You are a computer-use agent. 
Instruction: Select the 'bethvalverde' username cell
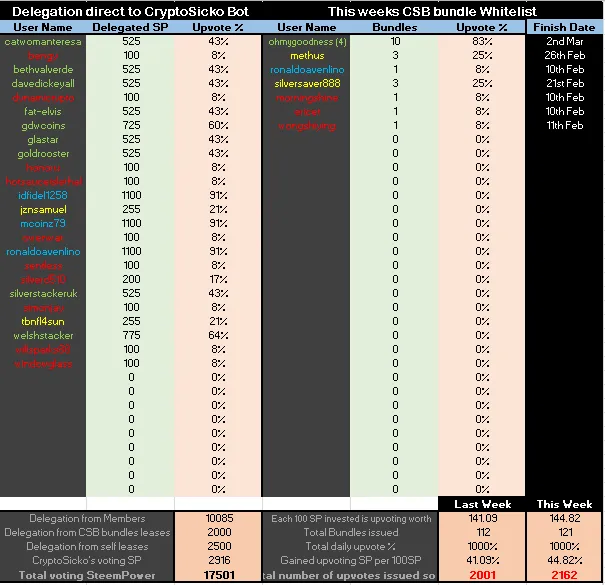coord(43,69)
